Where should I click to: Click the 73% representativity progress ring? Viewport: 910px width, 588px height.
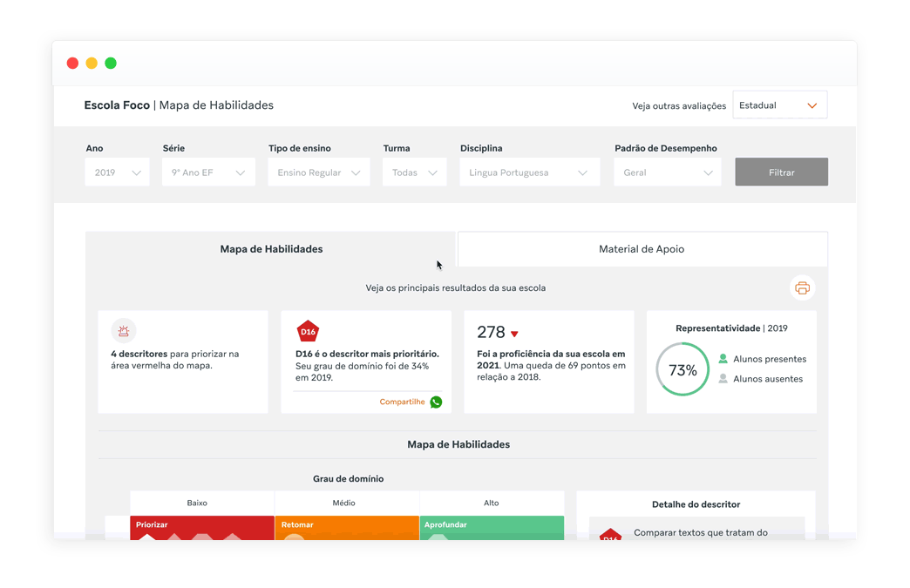pos(682,369)
